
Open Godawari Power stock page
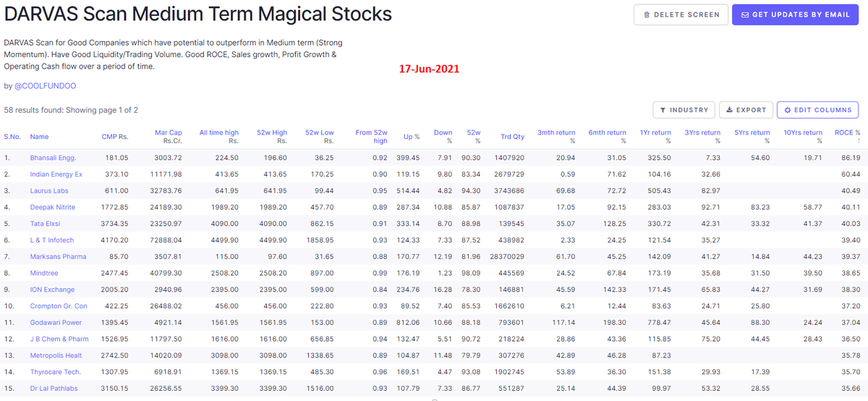[x=56, y=323]
